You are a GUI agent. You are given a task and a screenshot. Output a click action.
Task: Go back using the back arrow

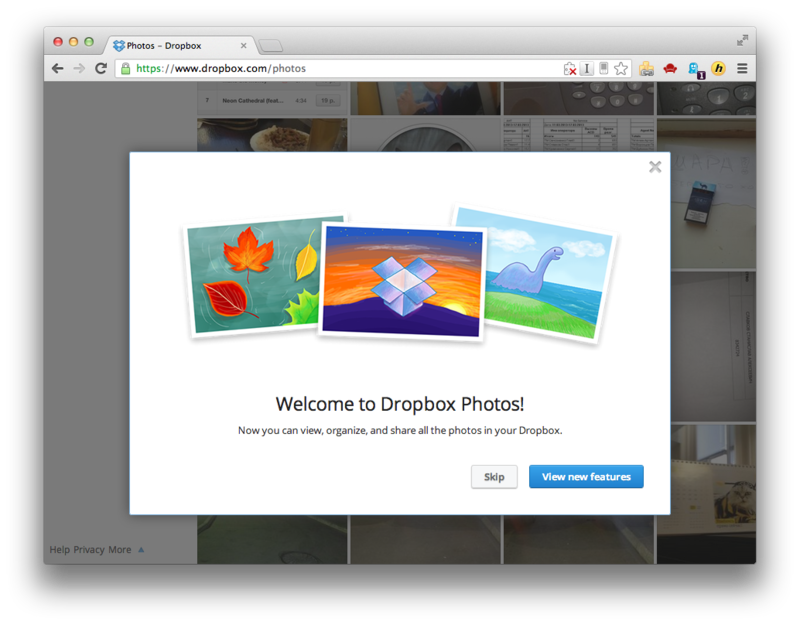pyautogui.click(x=57, y=68)
